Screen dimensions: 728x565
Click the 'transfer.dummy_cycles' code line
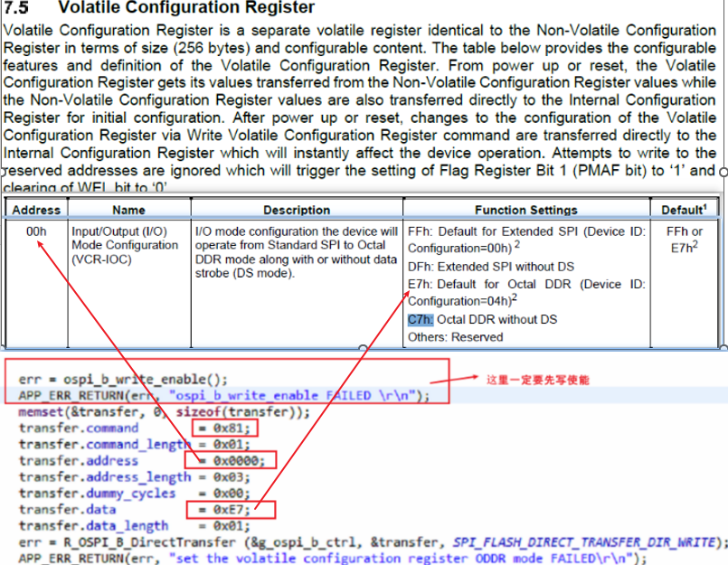tap(134, 493)
